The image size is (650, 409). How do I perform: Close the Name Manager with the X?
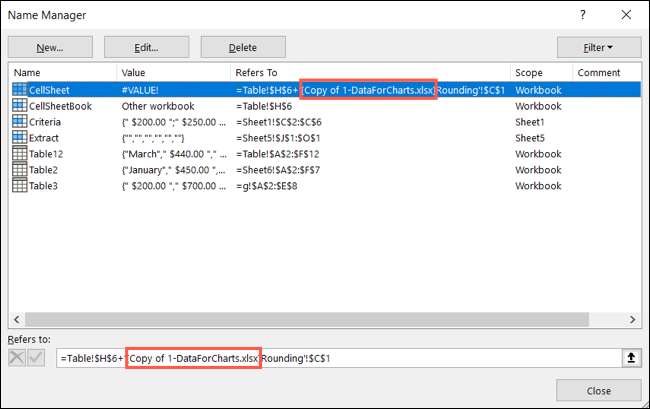626,15
